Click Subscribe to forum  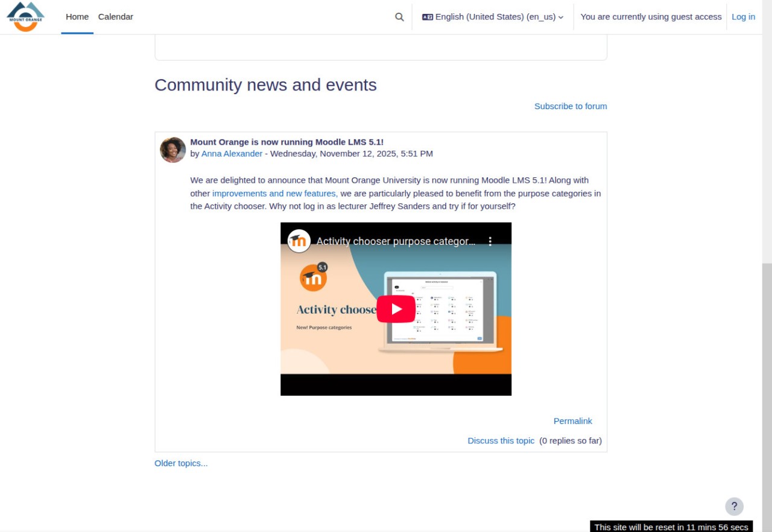coord(570,106)
